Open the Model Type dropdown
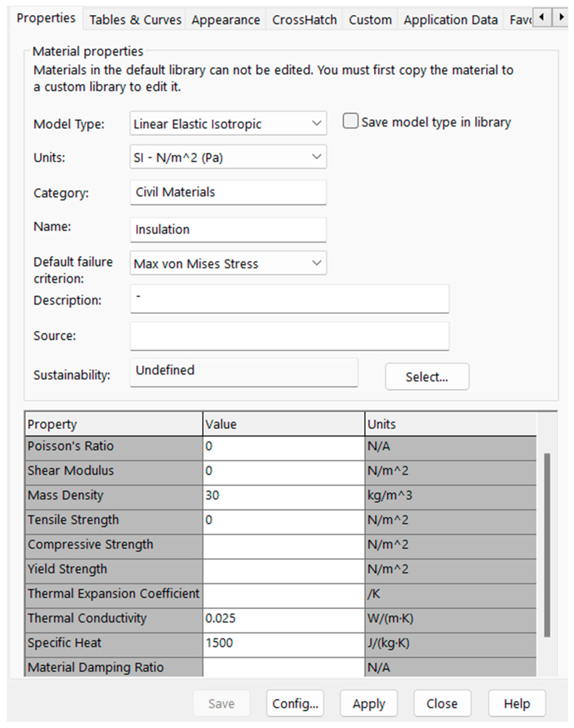 228,123
